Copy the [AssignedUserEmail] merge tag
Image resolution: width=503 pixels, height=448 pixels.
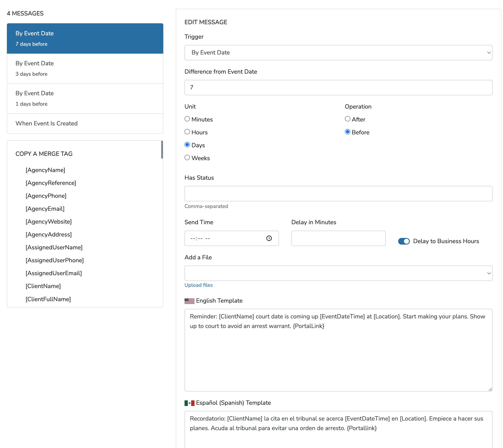pyautogui.click(x=54, y=273)
